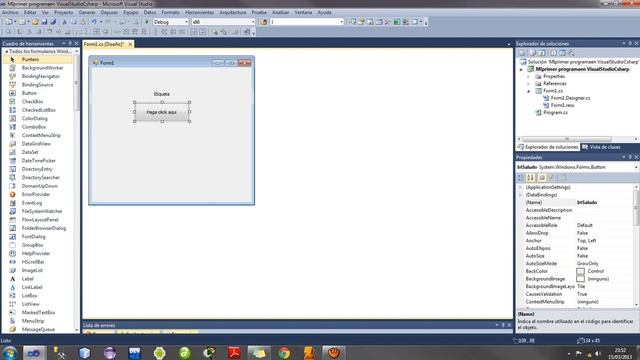The width and height of the screenshot is (640, 360).
Task: Open the Ventana menu
Action: click(303, 13)
